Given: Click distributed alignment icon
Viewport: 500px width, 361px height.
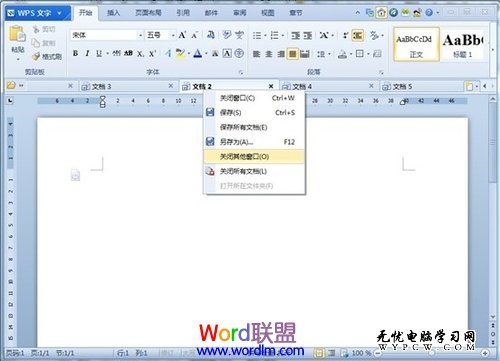Looking at the screenshot, I should click(x=305, y=54).
